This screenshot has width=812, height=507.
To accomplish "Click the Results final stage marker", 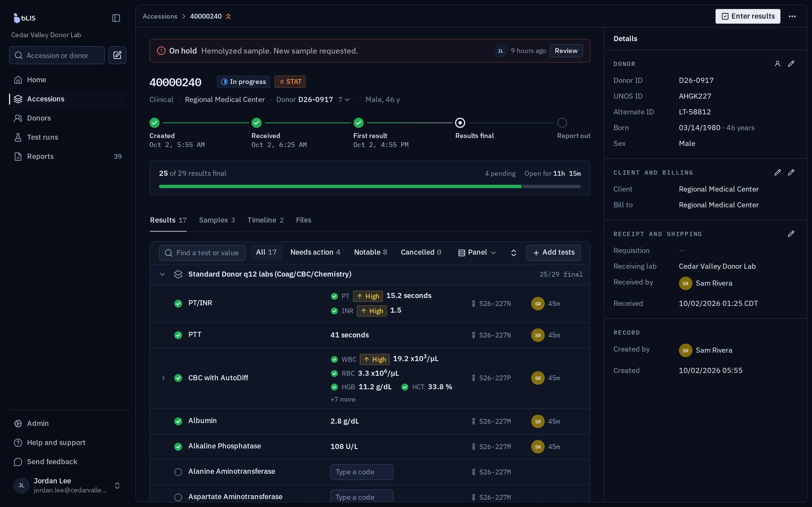I will click(x=460, y=123).
